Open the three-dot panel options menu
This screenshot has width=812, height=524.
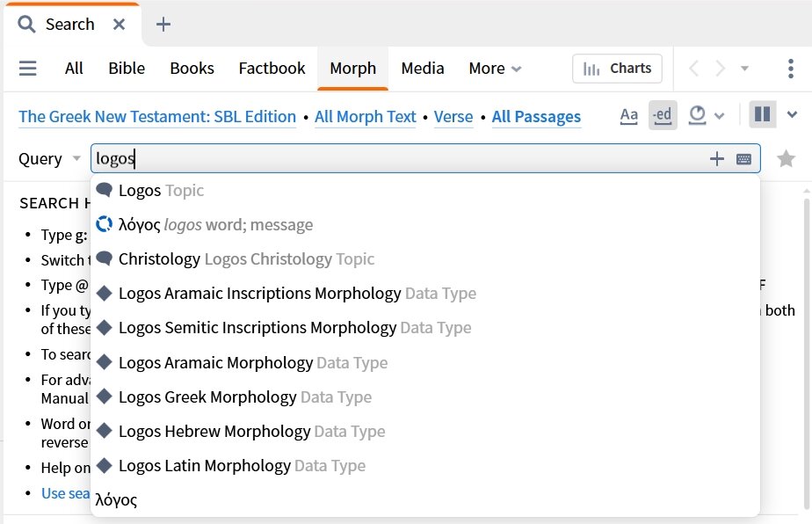click(791, 69)
